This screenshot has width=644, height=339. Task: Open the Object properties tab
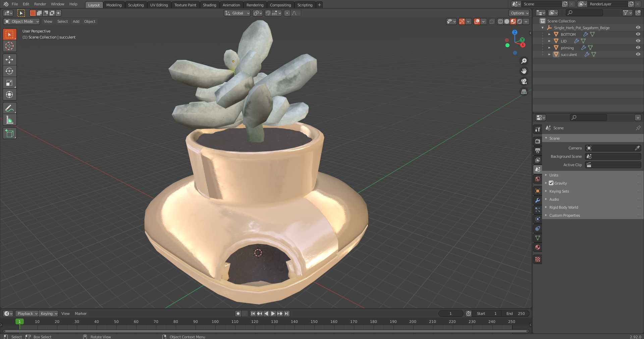pyautogui.click(x=538, y=191)
